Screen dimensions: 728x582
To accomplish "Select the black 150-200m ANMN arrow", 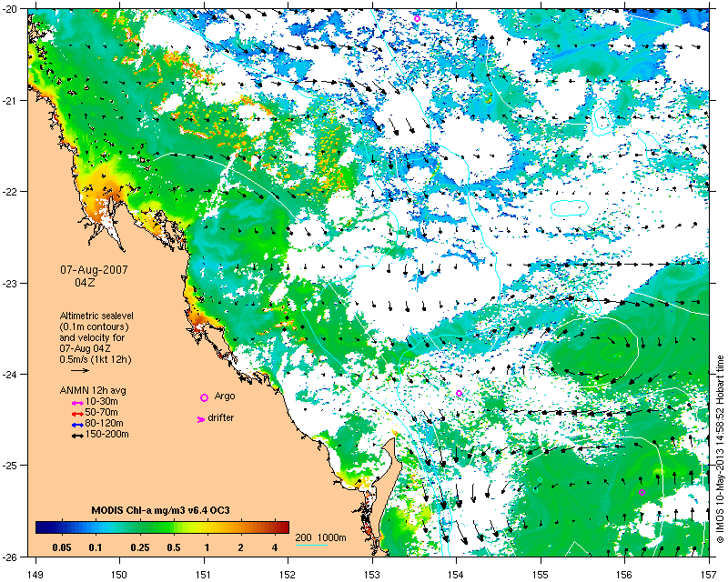I will coord(77,436).
